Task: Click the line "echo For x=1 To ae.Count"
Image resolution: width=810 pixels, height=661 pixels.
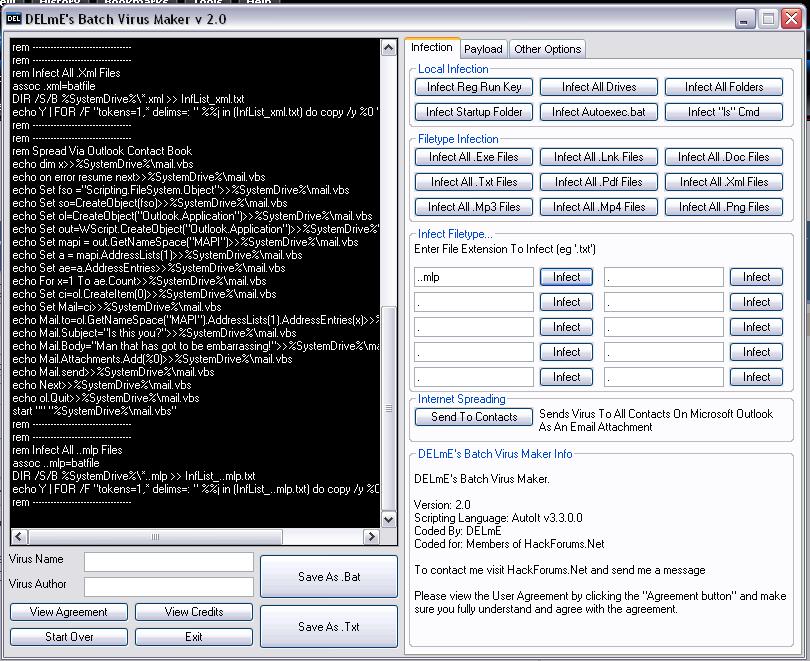Action: tap(139, 281)
